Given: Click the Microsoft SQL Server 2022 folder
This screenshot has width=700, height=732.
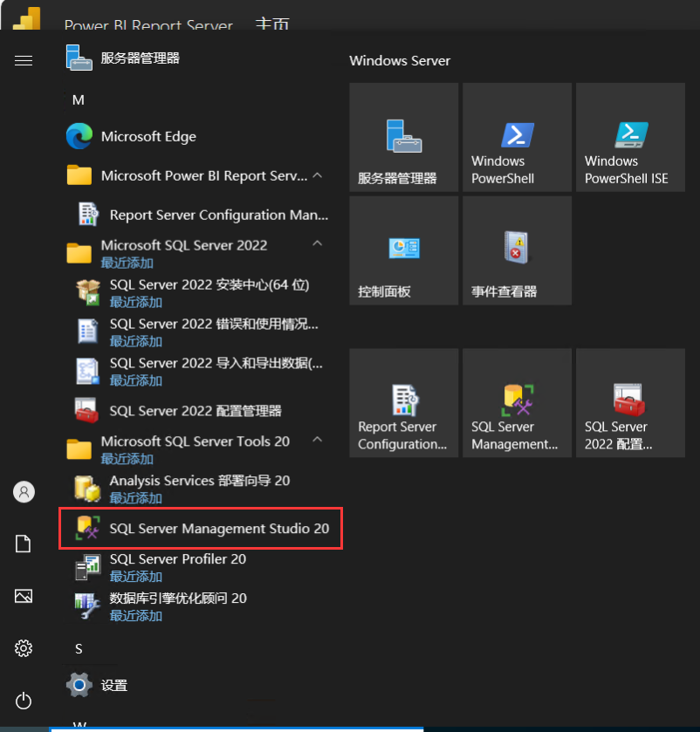Looking at the screenshot, I should [196, 254].
